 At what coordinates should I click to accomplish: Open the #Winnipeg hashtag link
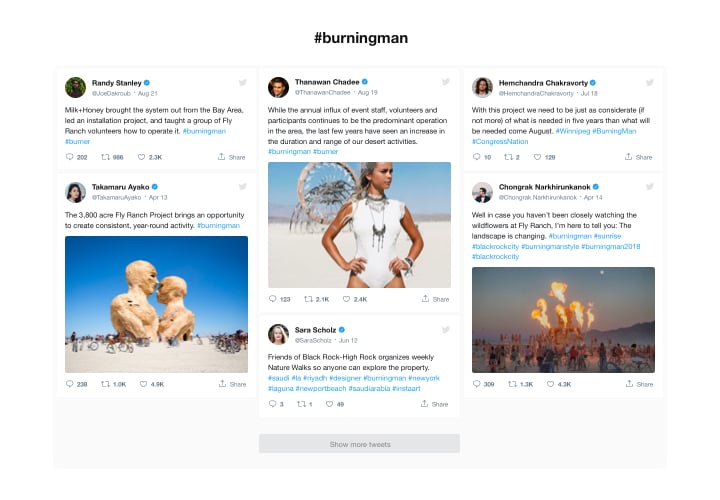[573, 131]
